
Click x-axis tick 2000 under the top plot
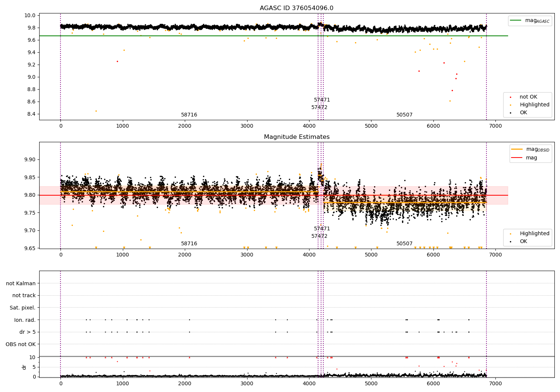[185, 126]
